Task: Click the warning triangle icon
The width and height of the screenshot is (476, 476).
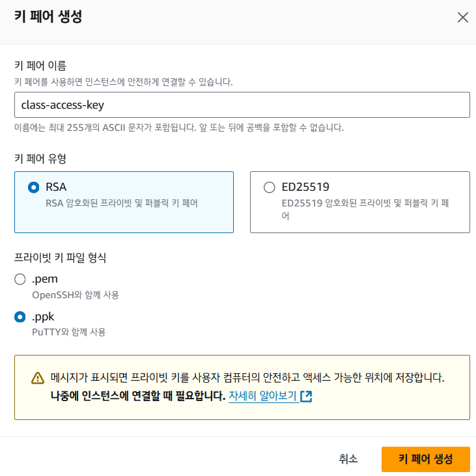Action: pyautogui.click(x=37, y=378)
